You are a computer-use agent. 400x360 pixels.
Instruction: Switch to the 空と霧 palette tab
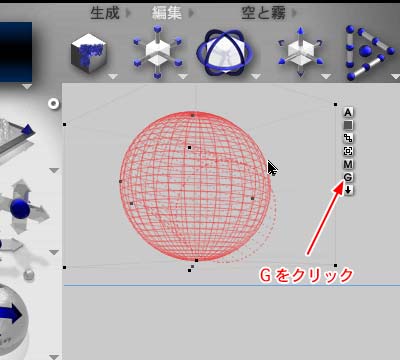click(x=263, y=13)
